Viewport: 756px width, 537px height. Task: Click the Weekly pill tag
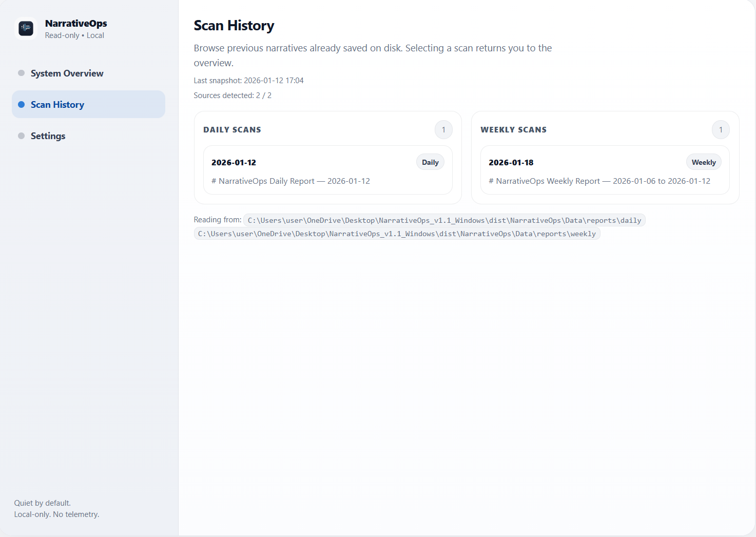(x=704, y=162)
